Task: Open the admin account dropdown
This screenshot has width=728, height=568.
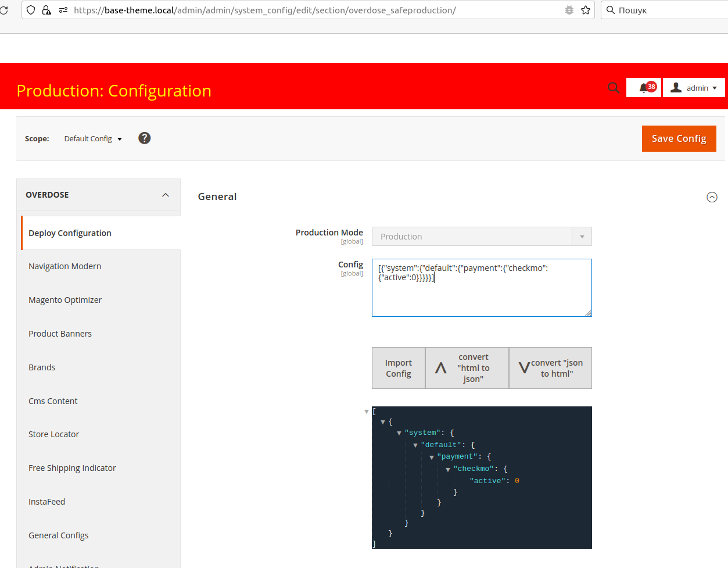Action: tap(694, 88)
